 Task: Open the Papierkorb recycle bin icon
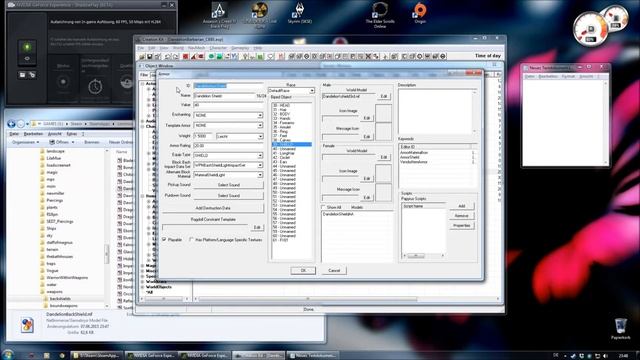[x=620, y=329]
